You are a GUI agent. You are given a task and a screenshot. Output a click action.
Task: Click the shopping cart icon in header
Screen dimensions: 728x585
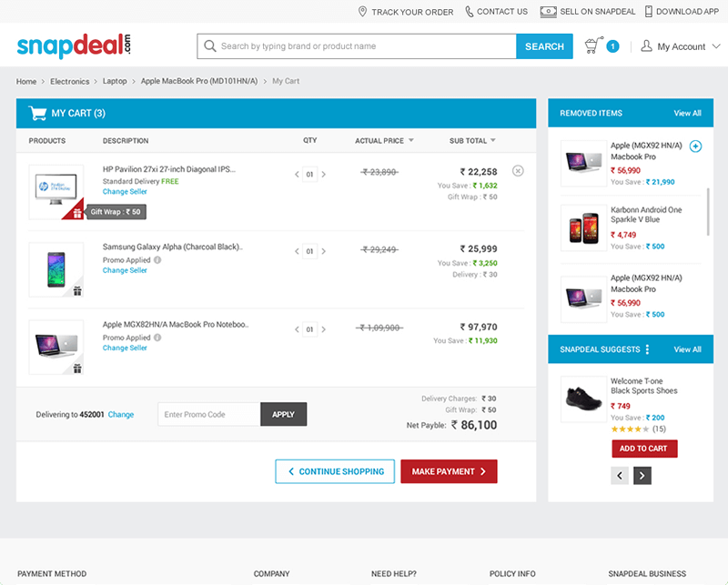[593, 45]
